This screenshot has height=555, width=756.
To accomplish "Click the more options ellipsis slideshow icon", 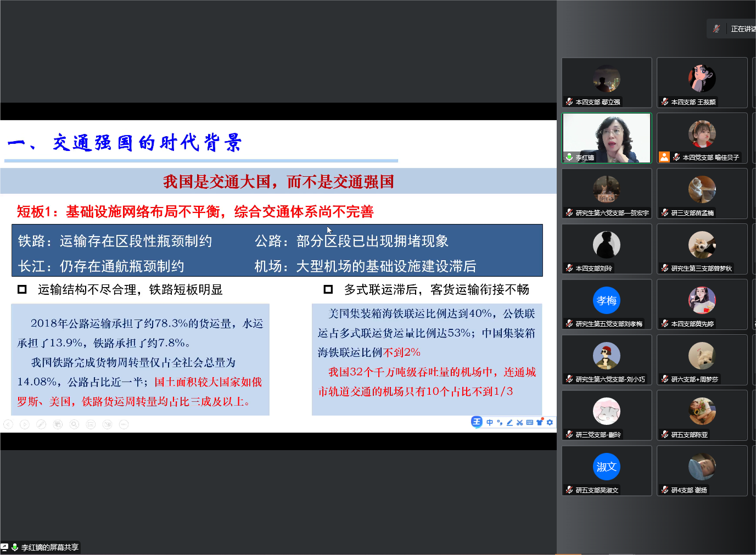I will point(124,424).
